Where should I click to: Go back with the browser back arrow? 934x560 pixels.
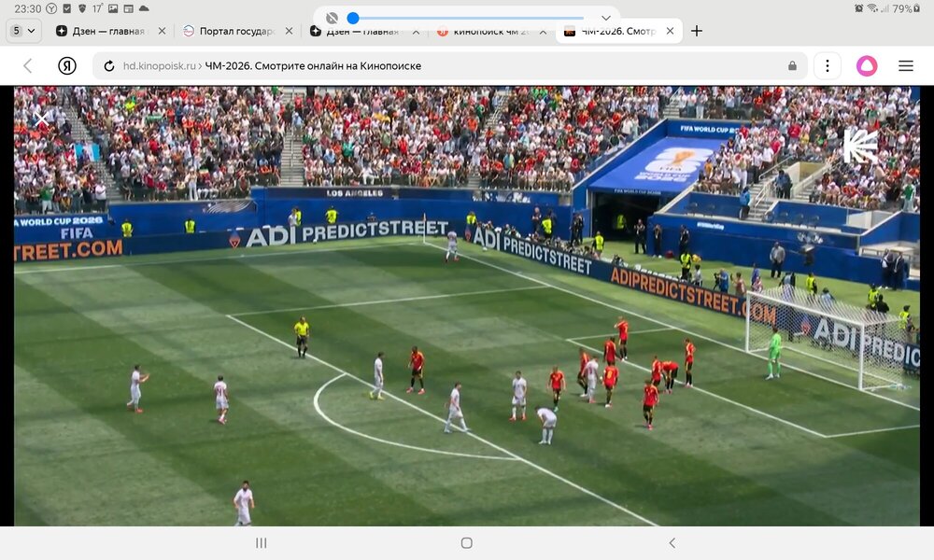tap(27, 66)
